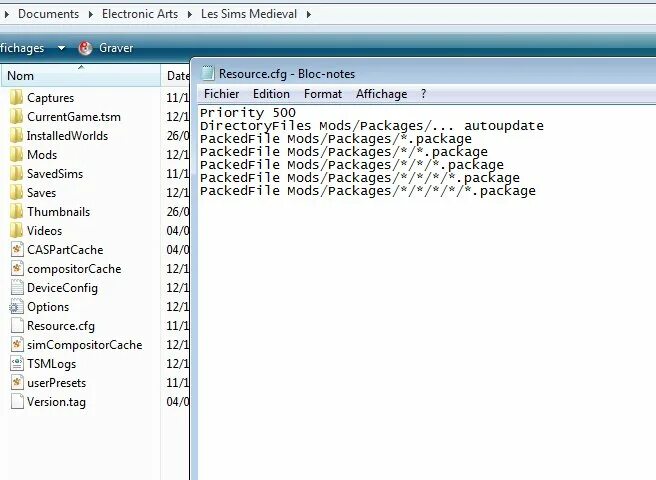Select the simCompositorCache file name
The image size is (656, 480).
click(85, 345)
